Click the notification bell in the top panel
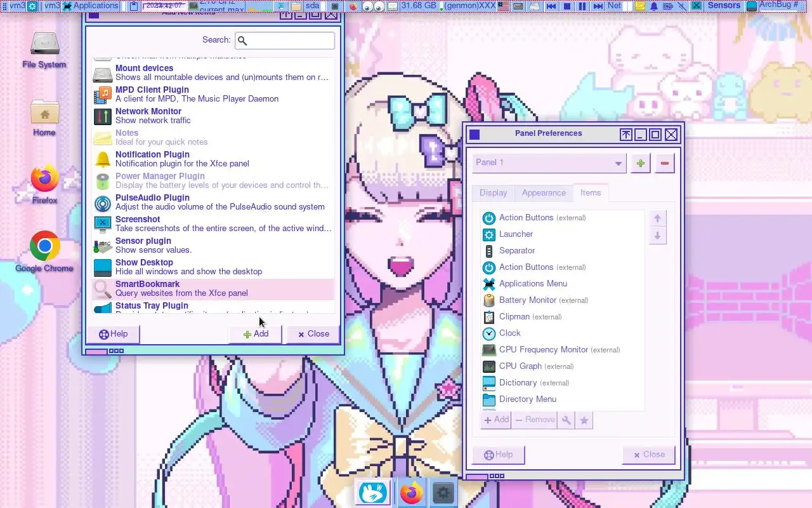This screenshot has height=508, width=812. click(654, 6)
